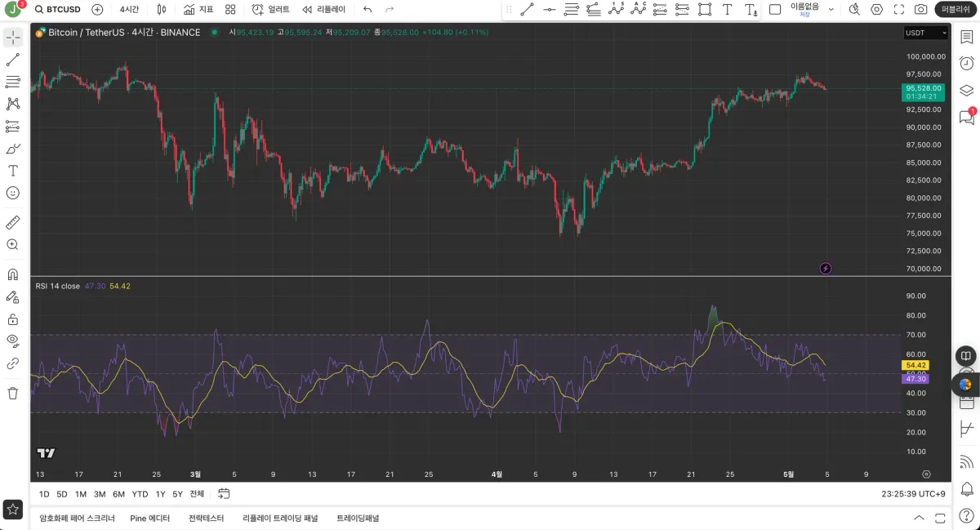Open the candlestick chart type menu
This screenshot has height=530, width=980.
(x=162, y=10)
